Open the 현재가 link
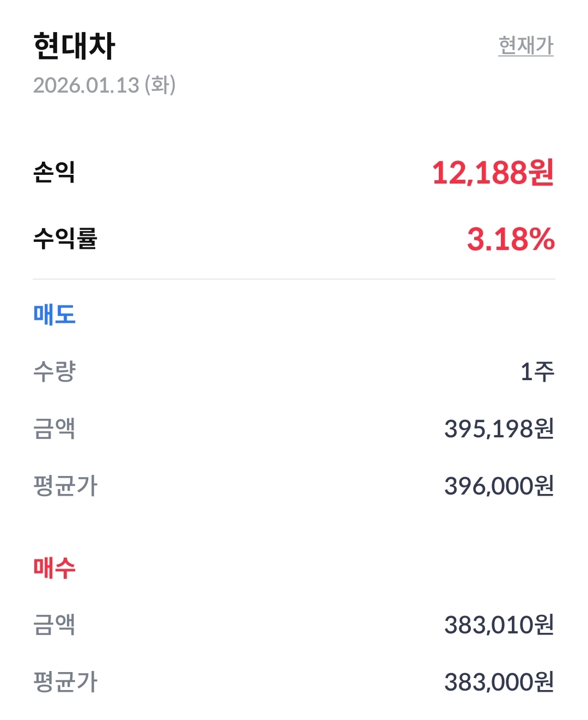This screenshot has width=588, height=720. click(525, 45)
